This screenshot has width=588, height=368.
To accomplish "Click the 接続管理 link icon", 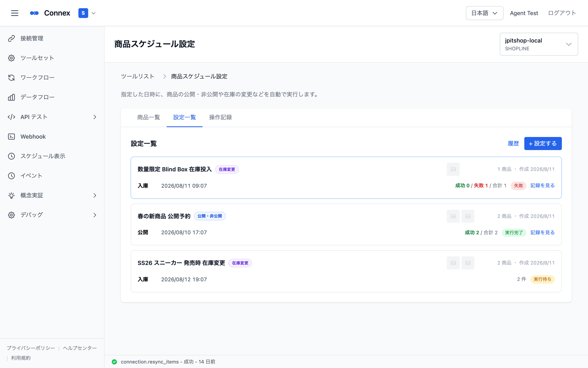I will [11, 38].
